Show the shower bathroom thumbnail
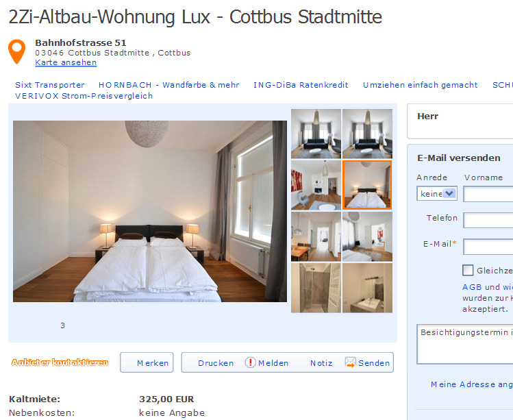Viewport: 513px width, 420px height. 316,288
